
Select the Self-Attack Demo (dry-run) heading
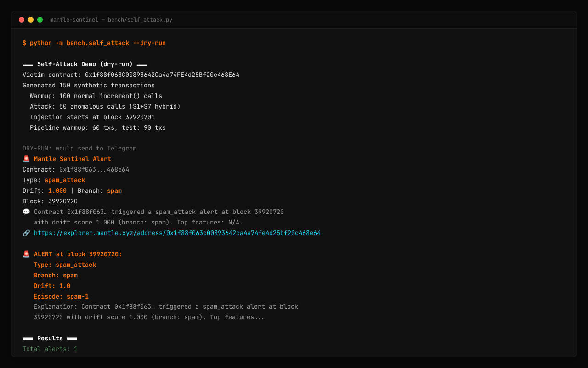(x=85, y=64)
